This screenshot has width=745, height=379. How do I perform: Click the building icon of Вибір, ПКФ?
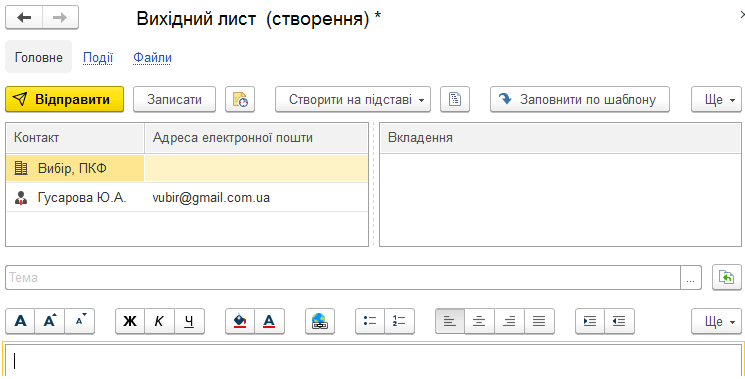[x=21, y=168]
